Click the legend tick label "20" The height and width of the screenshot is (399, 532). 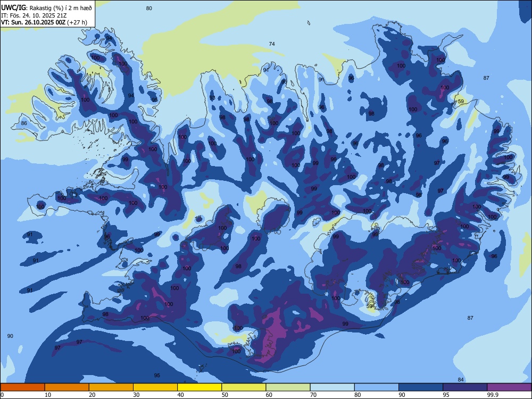point(92,395)
